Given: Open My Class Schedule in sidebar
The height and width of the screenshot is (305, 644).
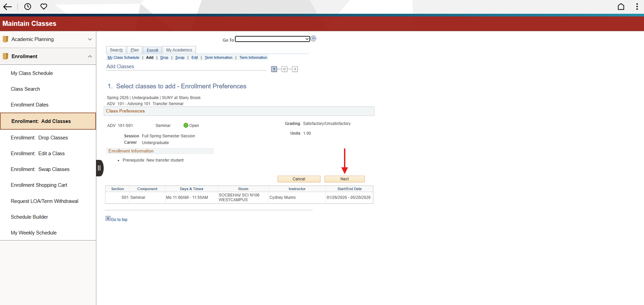Looking at the screenshot, I should click(48, 73).
